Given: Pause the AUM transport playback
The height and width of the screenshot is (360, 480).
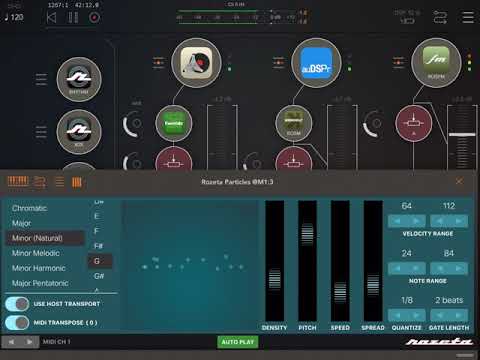Looking at the screenshot, I should (73, 17).
